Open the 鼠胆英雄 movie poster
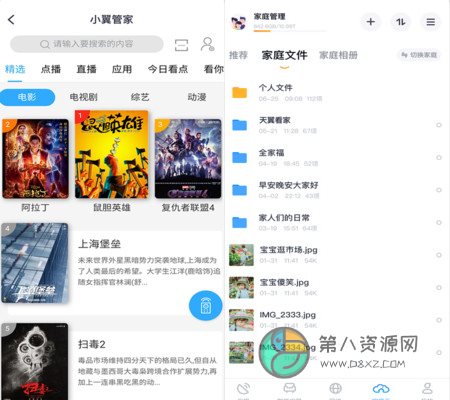The height and width of the screenshot is (400, 450). point(111,154)
